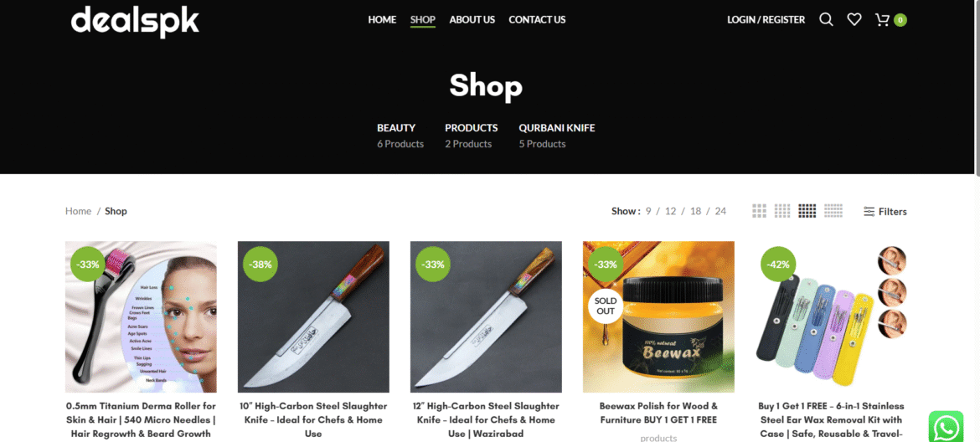Expand the Filters panel
This screenshot has width=980, height=442.
pyautogui.click(x=885, y=212)
